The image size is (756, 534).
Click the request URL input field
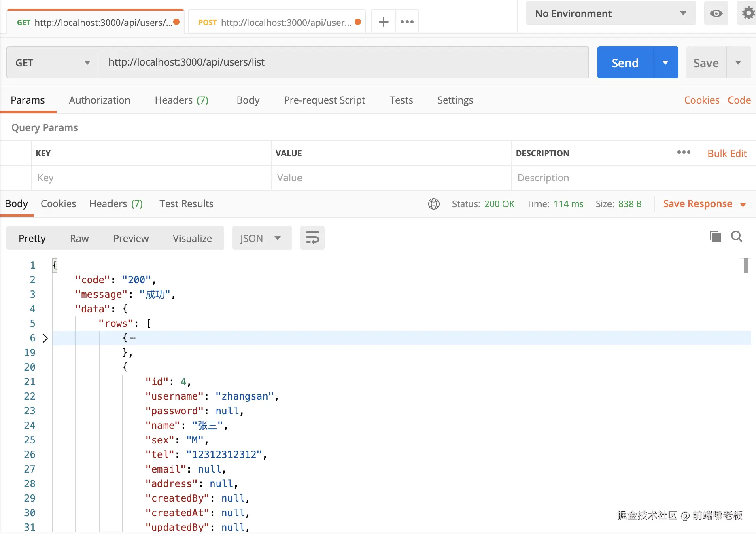344,62
